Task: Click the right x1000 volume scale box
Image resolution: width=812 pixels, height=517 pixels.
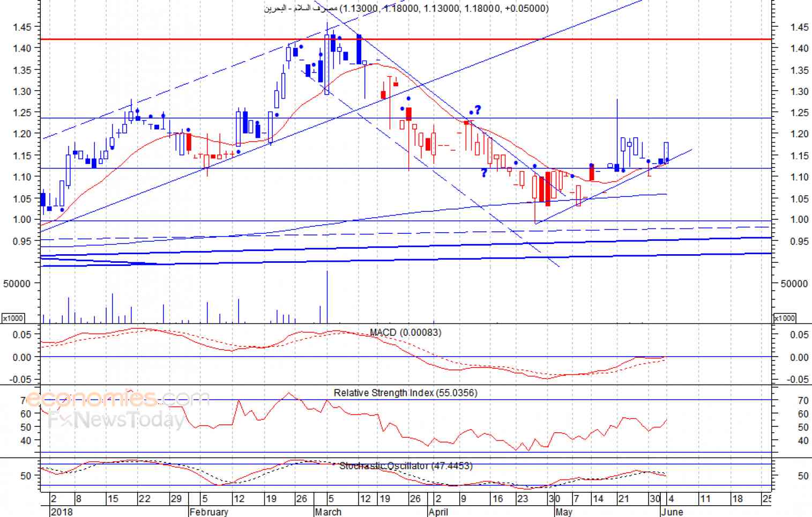Action: (x=785, y=318)
